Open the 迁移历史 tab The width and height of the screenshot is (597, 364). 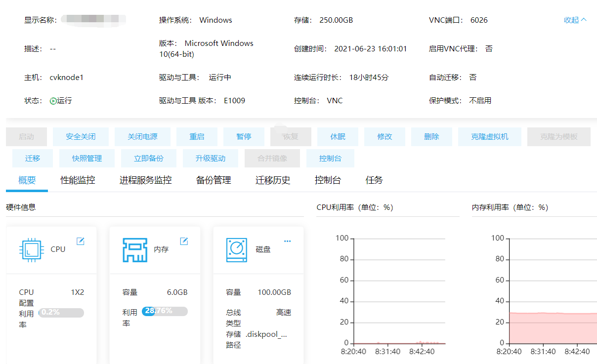click(273, 180)
